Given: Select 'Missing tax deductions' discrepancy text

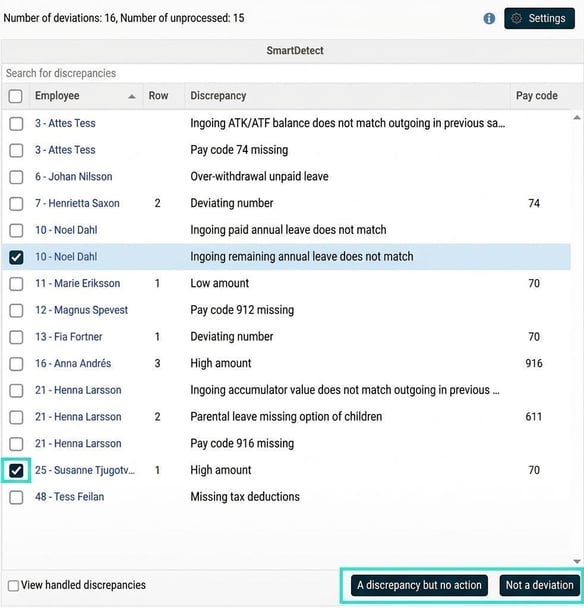Looking at the screenshot, I should [245, 497].
